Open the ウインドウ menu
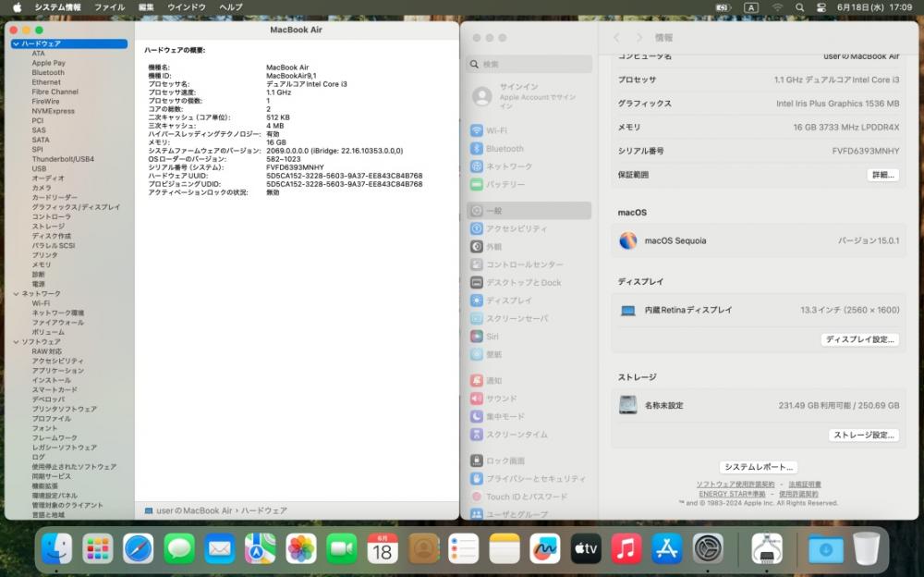The image size is (924, 577). tap(187, 7)
